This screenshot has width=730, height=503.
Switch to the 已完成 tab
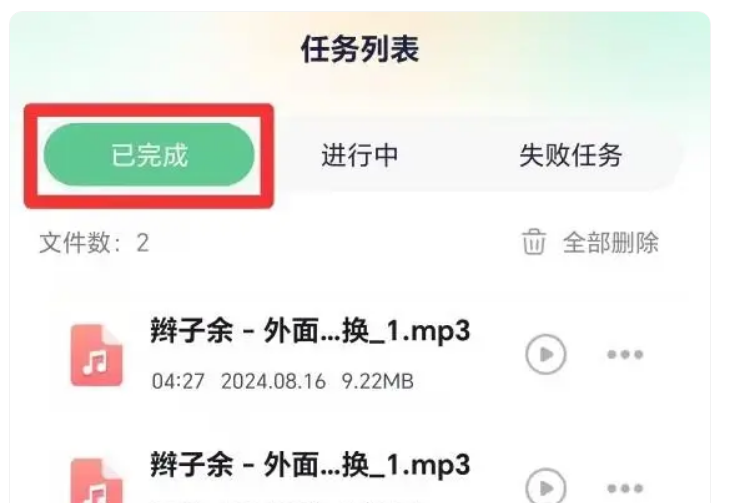[x=149, y=155]
